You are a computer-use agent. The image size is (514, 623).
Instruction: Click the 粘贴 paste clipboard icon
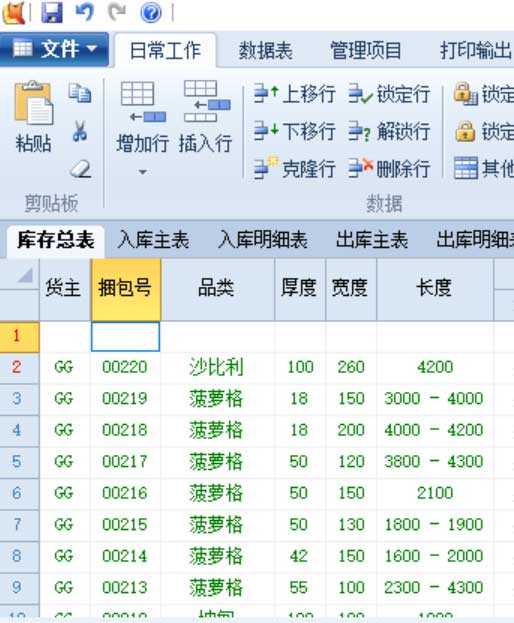pos(33,103)
